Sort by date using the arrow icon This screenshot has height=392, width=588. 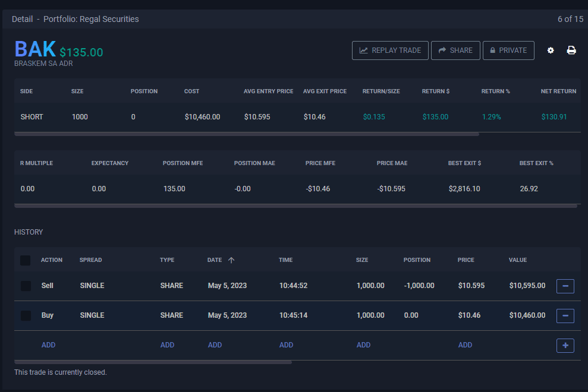(231, 260)
